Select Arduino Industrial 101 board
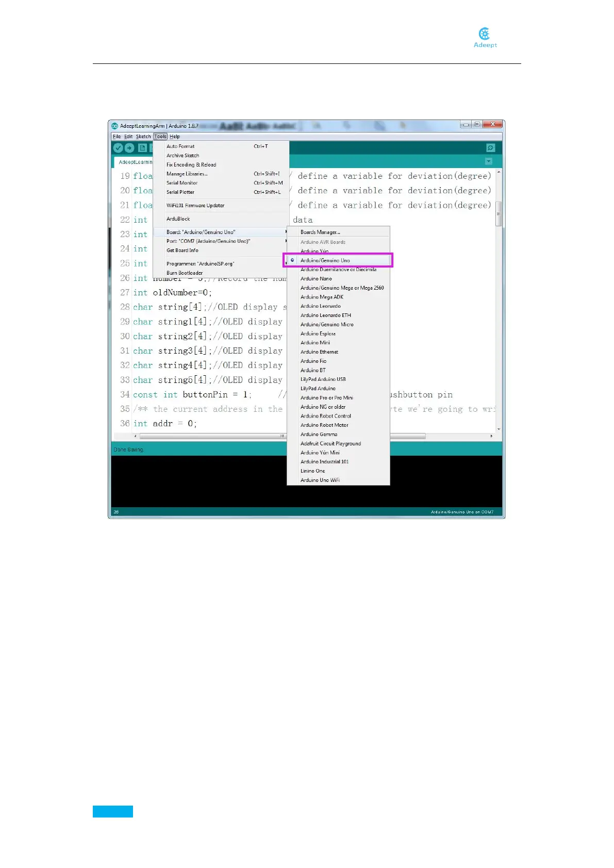 click(338, 462)
